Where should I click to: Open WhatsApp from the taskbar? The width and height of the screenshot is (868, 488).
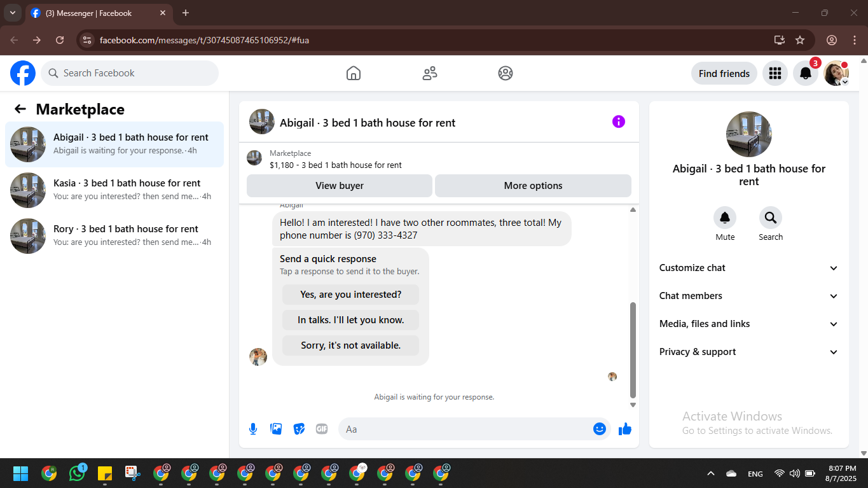[77, 473]
